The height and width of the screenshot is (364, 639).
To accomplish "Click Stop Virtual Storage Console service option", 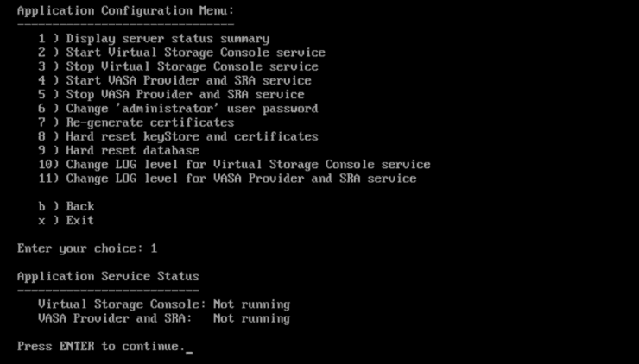I will pyautogui.click(x=178, y=66).
